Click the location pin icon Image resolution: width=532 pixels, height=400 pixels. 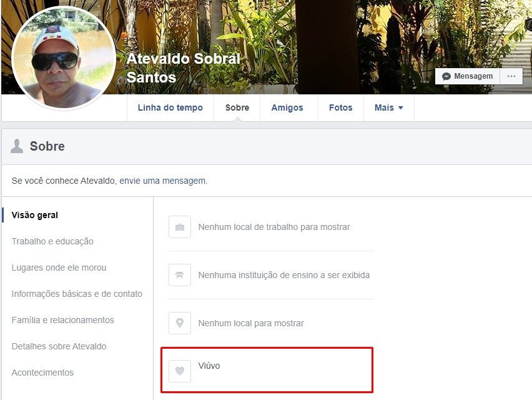[x=180, y=323]
